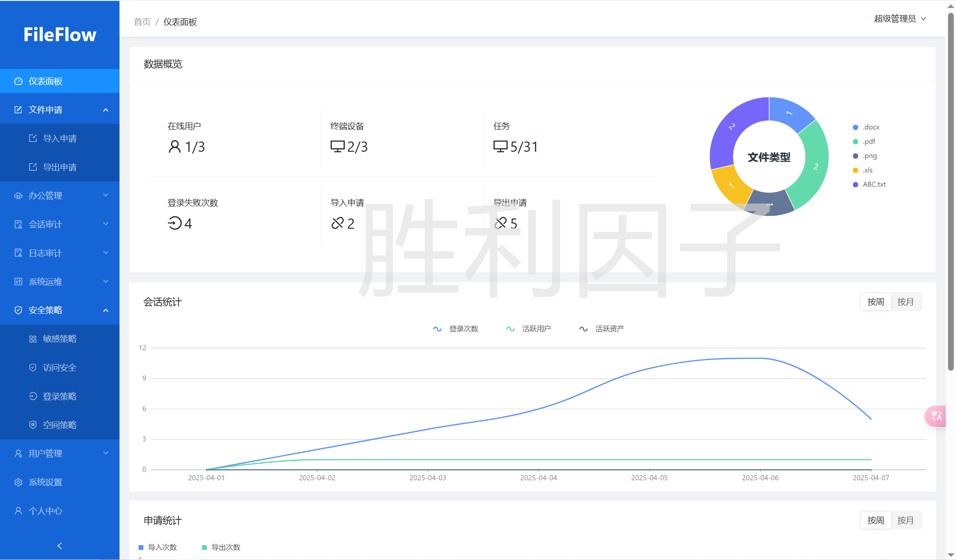The width and height of the screenshot is (956, 560).
Task: Open 敏感策略 submenu item
Action: [x=60, y=339]
